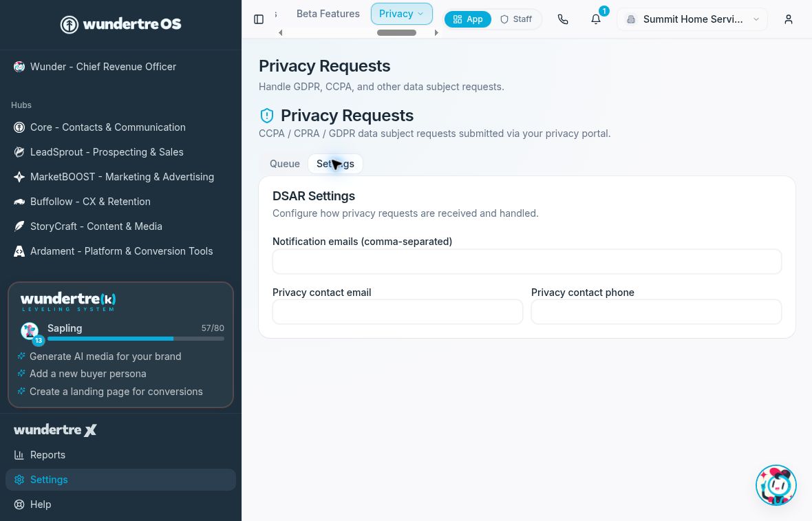This screenshot has width=812, height=521.
Task: Switch to Staff mode
Action: (x=516, y=19)
